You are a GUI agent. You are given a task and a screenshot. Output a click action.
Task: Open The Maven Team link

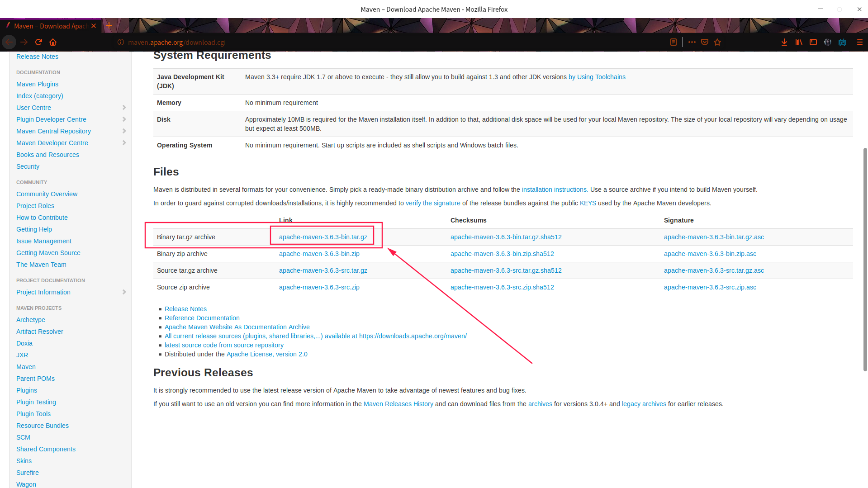[x=41, y=265]
